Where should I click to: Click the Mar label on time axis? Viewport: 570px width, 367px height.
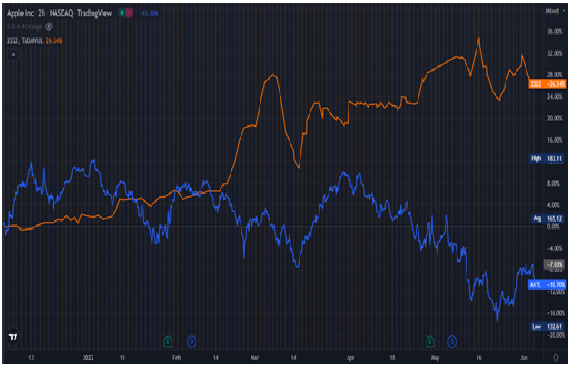254,358
